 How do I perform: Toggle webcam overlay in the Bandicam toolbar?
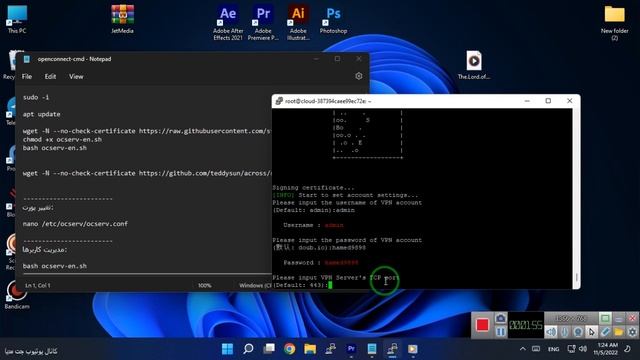578,332
